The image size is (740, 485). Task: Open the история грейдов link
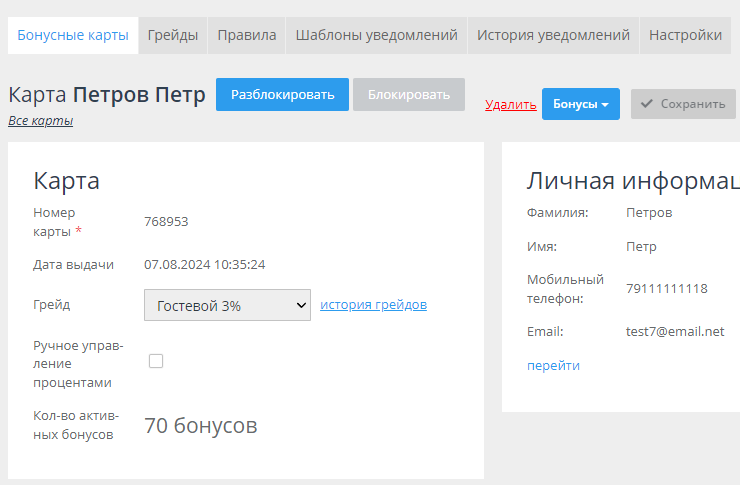pyautogui.click(x=373, y=305)
